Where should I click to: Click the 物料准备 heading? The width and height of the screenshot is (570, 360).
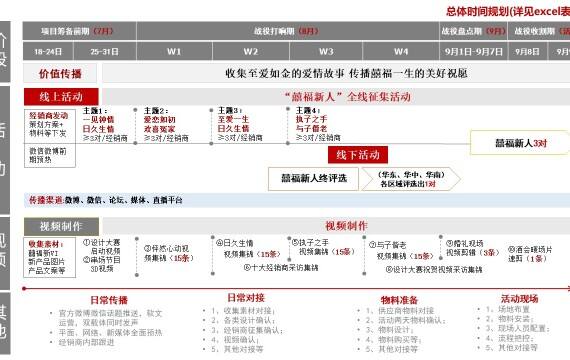coord(399,300)
